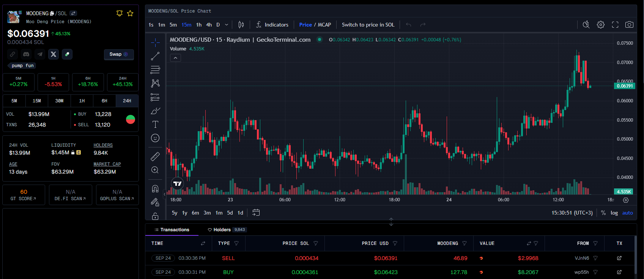Select the text annotation tool
This screenshot has height=279, width=644.
155,124
